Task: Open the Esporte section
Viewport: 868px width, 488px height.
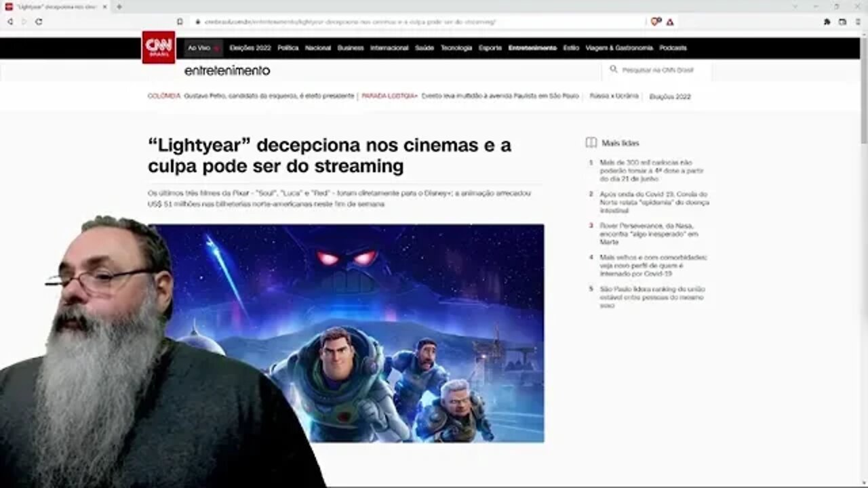Action: (x=490, y=48)
